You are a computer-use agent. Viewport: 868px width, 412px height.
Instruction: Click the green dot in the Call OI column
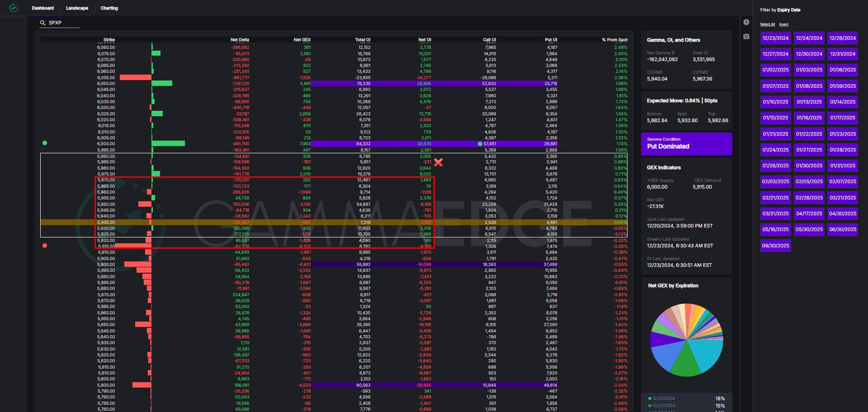480,144
